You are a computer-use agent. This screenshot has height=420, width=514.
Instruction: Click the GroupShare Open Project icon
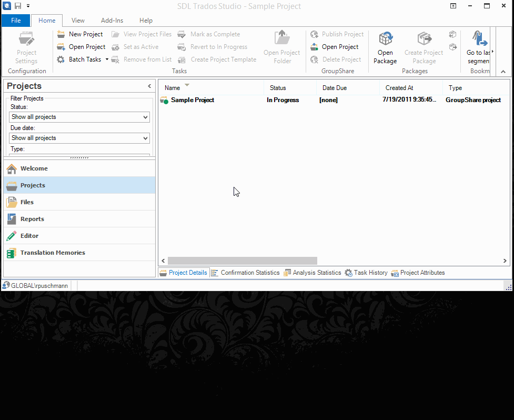(x=315, y=47)
